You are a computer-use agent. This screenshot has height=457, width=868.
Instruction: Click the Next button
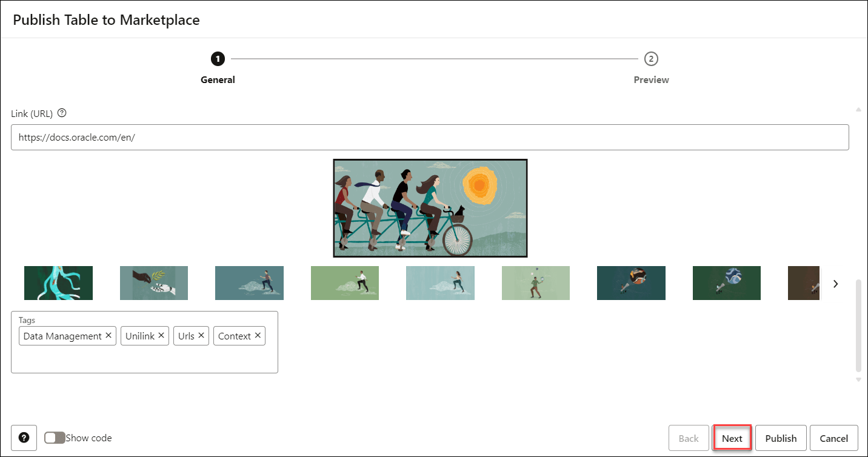coord(732,438)
